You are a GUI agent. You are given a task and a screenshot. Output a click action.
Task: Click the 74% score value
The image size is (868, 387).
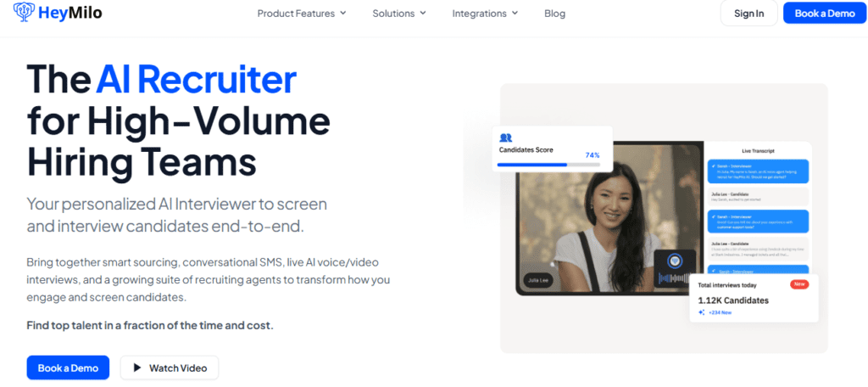pyautogui.click(x=593, y=155)
